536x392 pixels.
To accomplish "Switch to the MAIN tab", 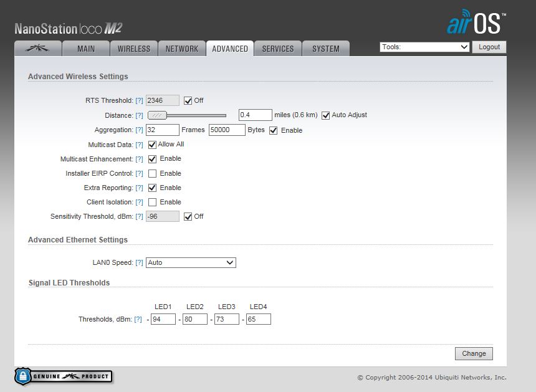I will tap(86, 49).
